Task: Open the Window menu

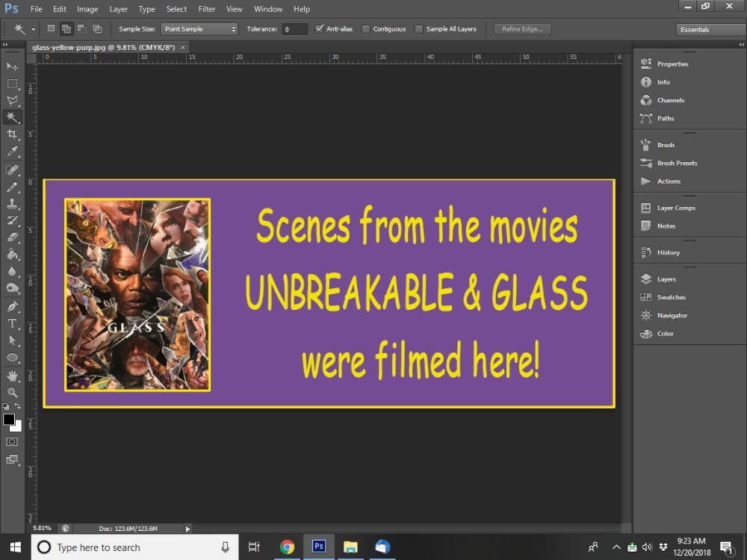Action: (268, 9)
